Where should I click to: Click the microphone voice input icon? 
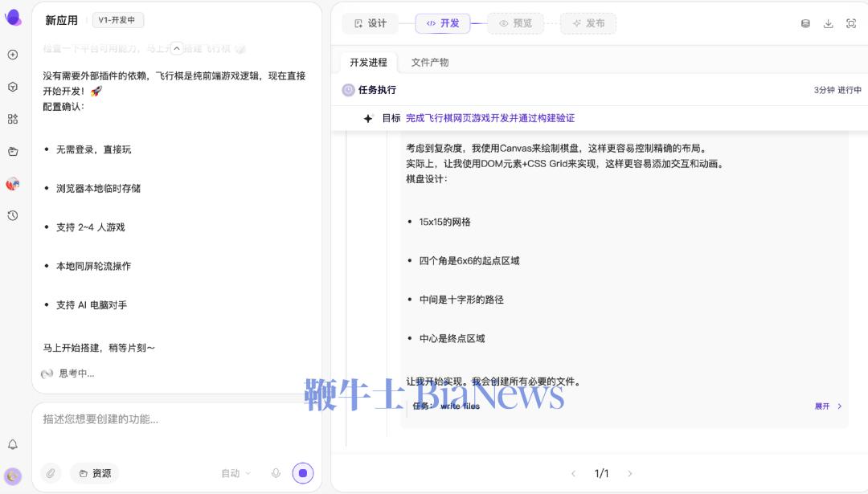click(x=276, y=474)
